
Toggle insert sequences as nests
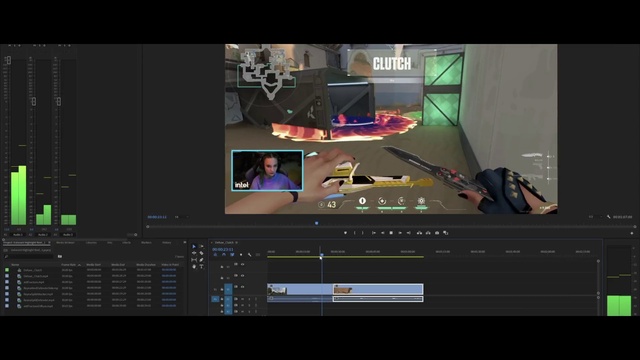point(215,255)
